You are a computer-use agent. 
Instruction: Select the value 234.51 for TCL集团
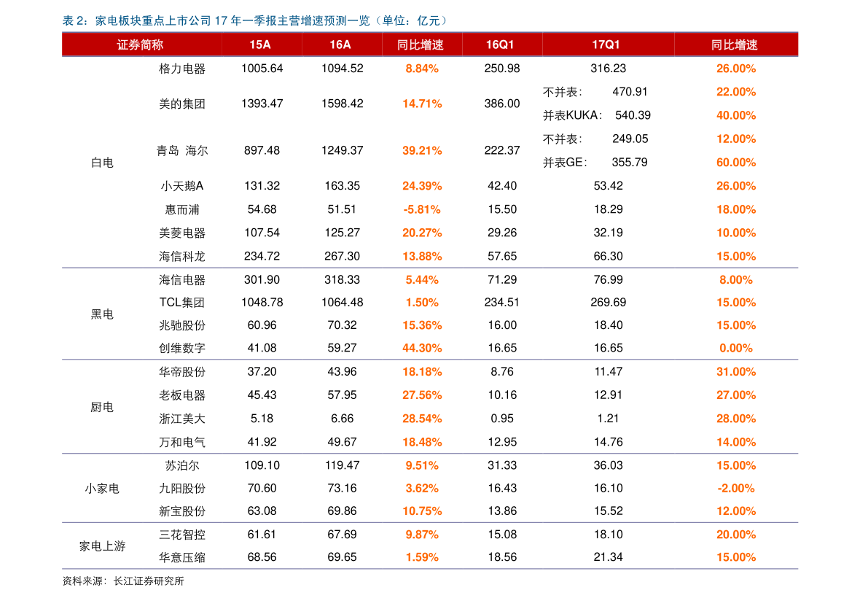coord(502,303)
